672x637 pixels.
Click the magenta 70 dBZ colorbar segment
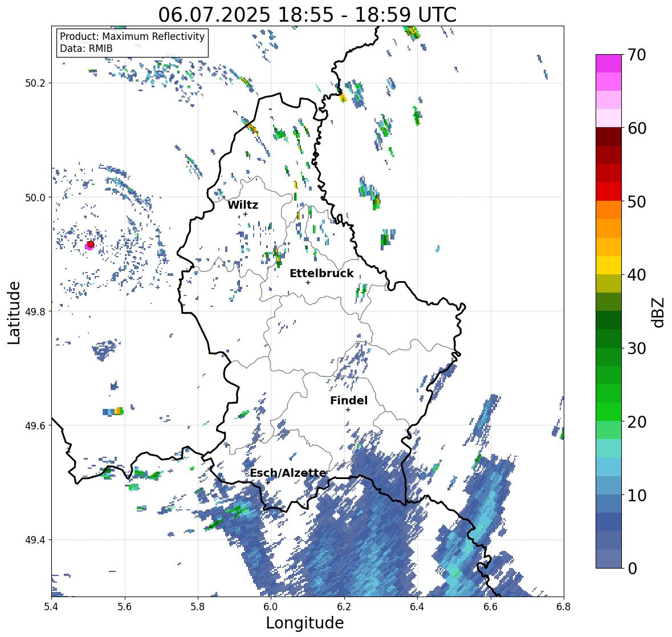tap(609, 63)
